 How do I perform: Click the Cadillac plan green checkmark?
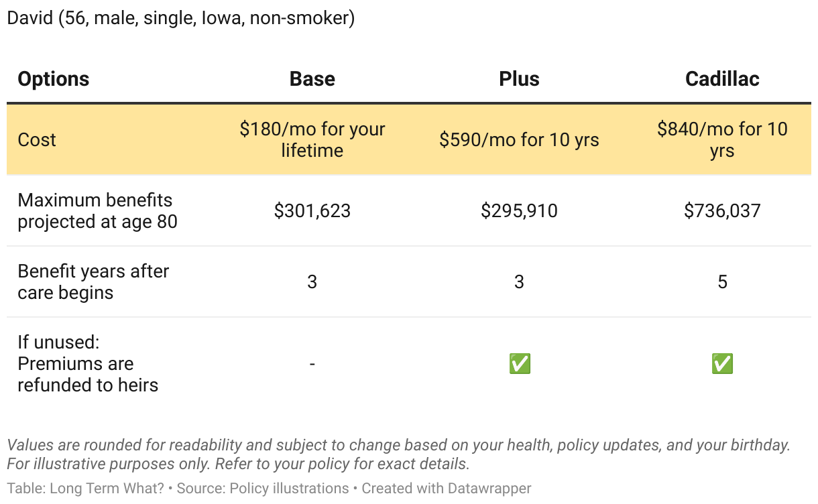pos(722,364)
